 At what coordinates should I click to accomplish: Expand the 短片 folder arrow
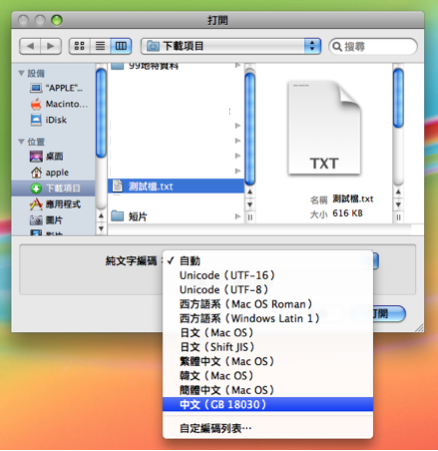[238, 216]
